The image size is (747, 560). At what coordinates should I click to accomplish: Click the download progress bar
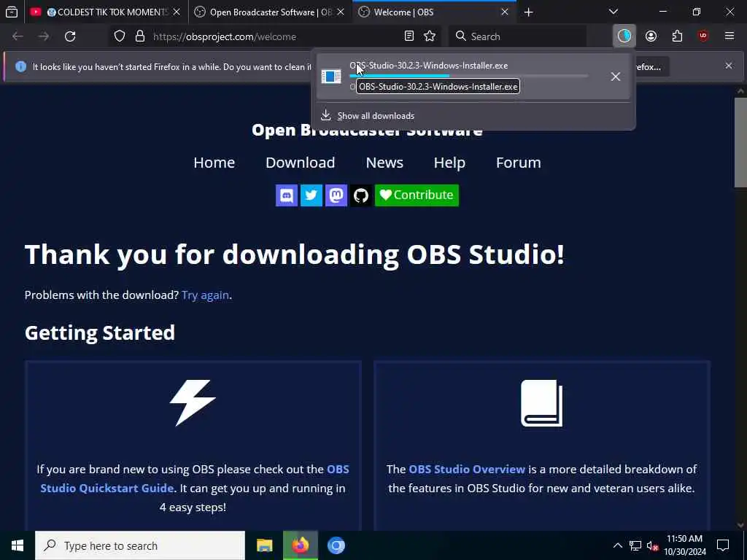click(469, 76)
